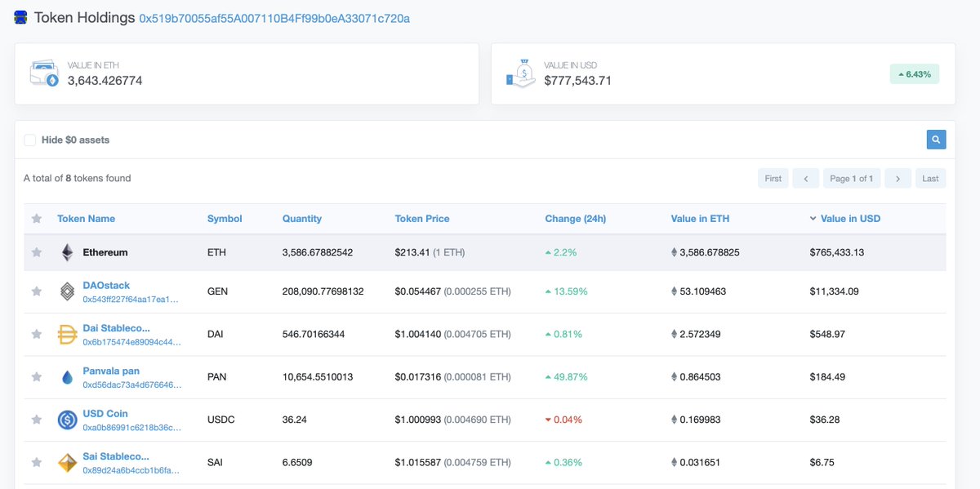
Task: Click Sai quantity 6.6509
Action: [x=297, y=462]
